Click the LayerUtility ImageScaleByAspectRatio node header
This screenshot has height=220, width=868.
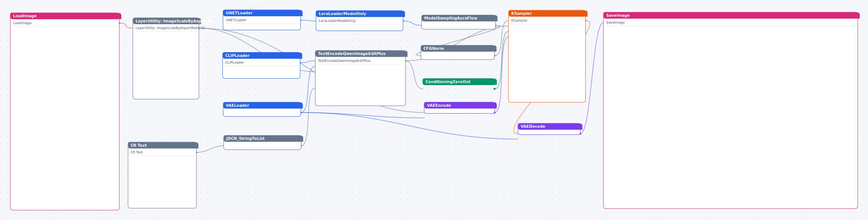pos(167,21)
